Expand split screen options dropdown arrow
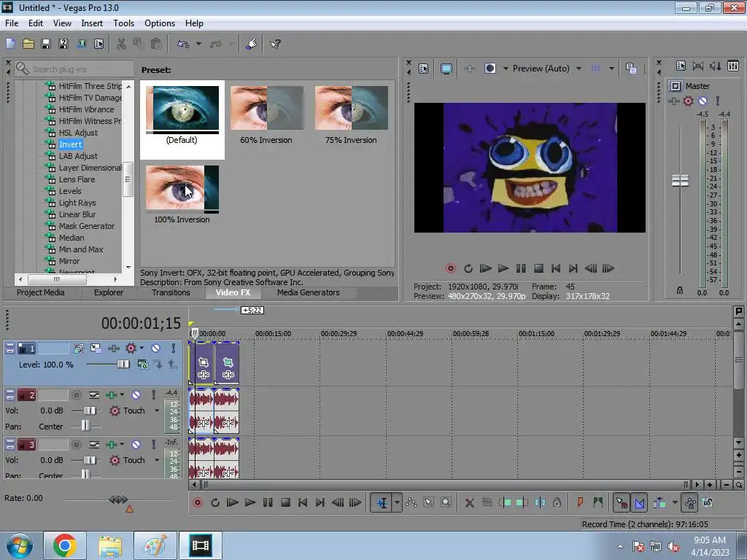Image resolution: width=747 pixels, height=560 pixels. (506, 69)
